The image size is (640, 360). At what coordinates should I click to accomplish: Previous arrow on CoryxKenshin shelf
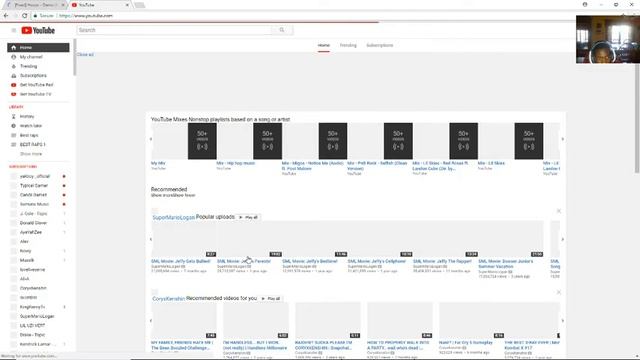pos(151,320)
